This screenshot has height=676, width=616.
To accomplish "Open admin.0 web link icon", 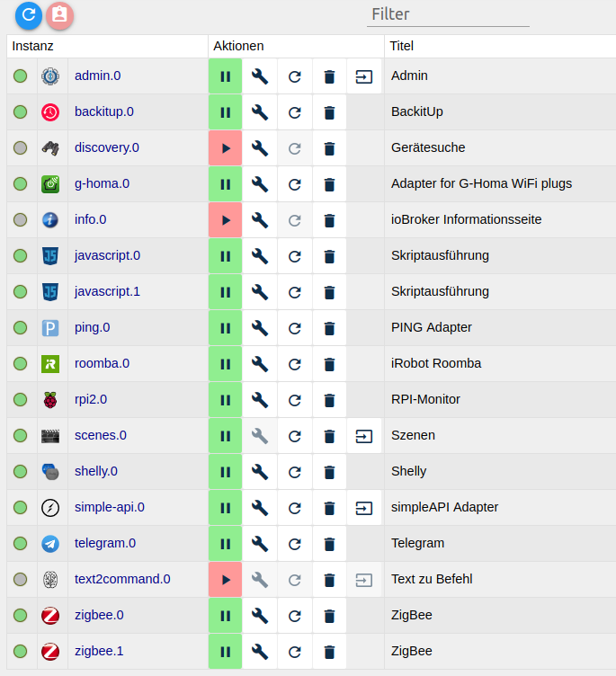I will click(x=363, y=76).
